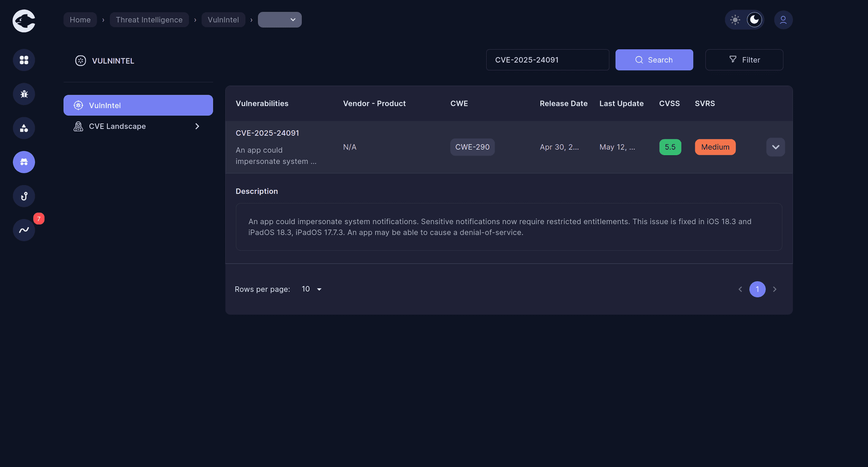Open the user profile avatar
The image size is (868, 467).
click(783, 19)
